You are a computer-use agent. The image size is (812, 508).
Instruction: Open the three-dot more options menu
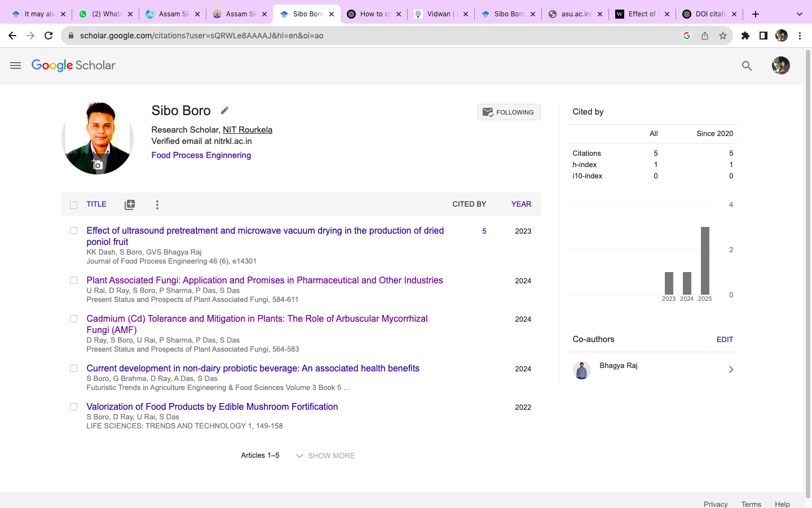(x=157, y=205)
